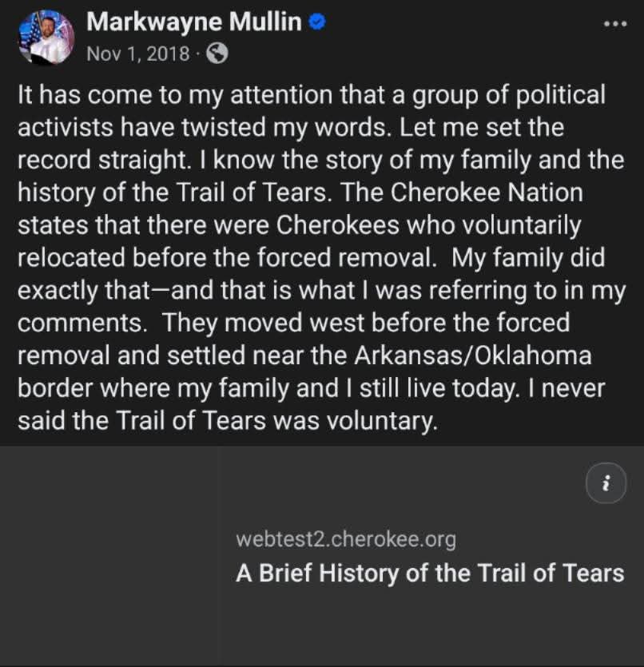Open Markwayne Mullin's profile via name

point(193,22)
